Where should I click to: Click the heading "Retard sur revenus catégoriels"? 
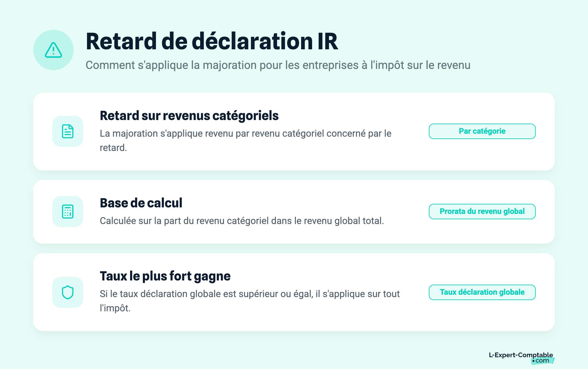click(189, 116)
